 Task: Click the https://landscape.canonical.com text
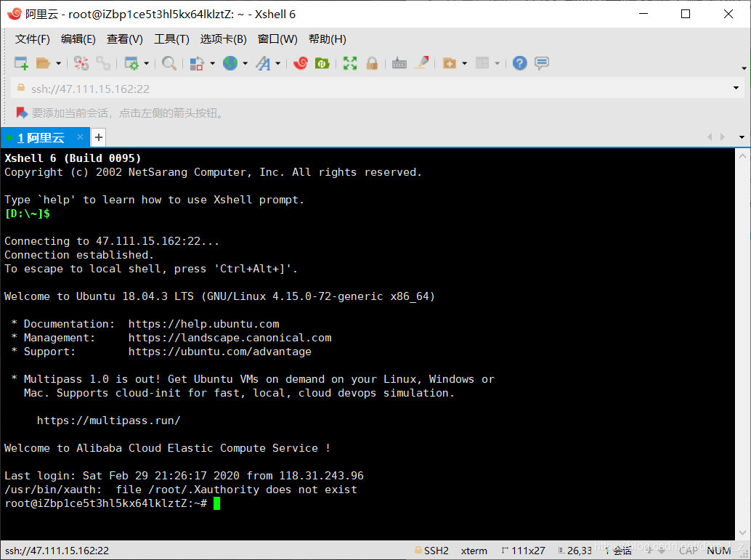coord(230,338)
